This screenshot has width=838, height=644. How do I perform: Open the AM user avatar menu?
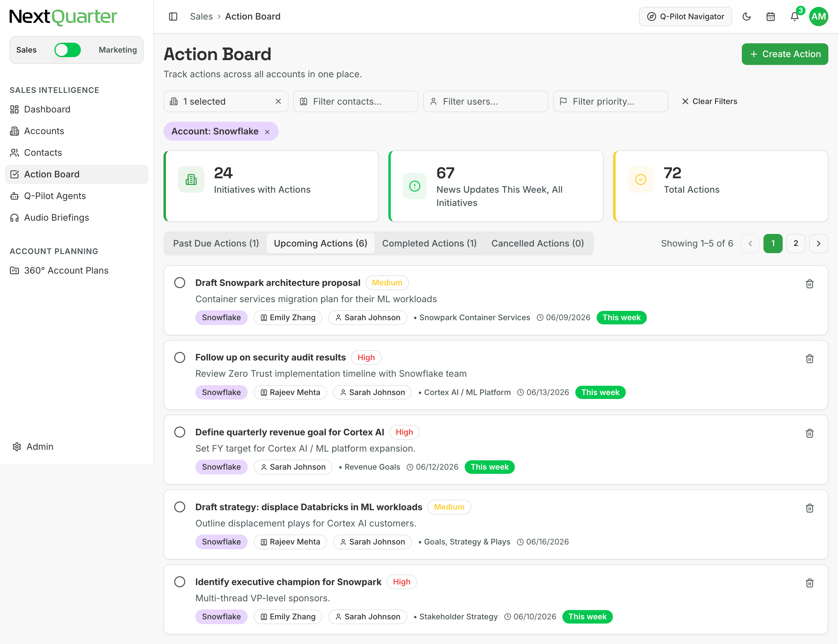[x=818, y=17]
